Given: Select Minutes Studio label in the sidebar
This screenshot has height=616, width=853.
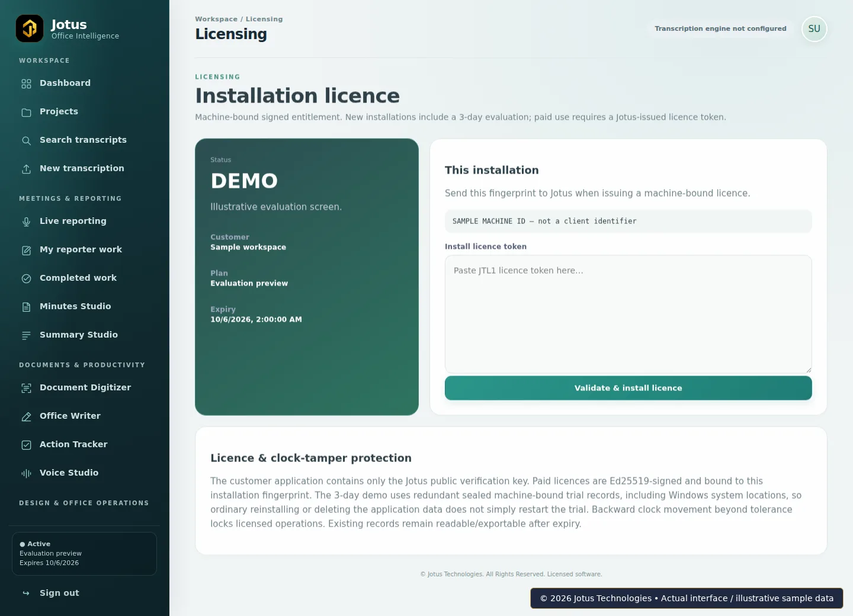Looking at the screenshot, I should [75, 306].
